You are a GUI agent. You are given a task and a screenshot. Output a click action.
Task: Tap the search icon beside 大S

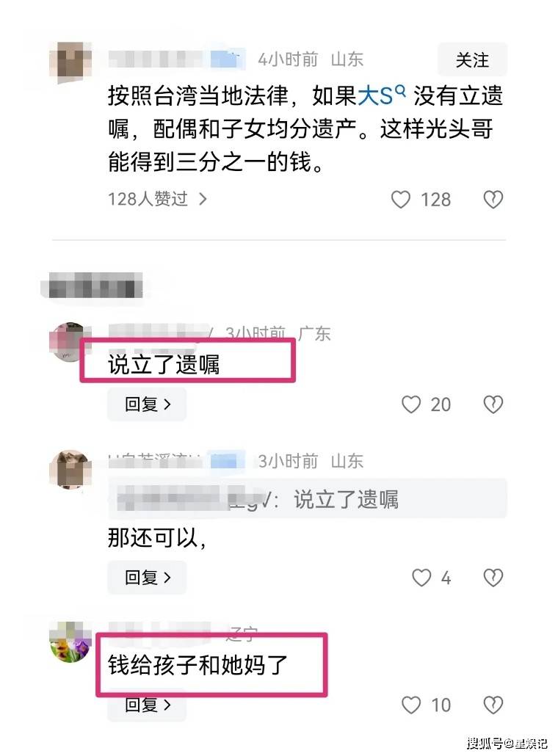400,90
